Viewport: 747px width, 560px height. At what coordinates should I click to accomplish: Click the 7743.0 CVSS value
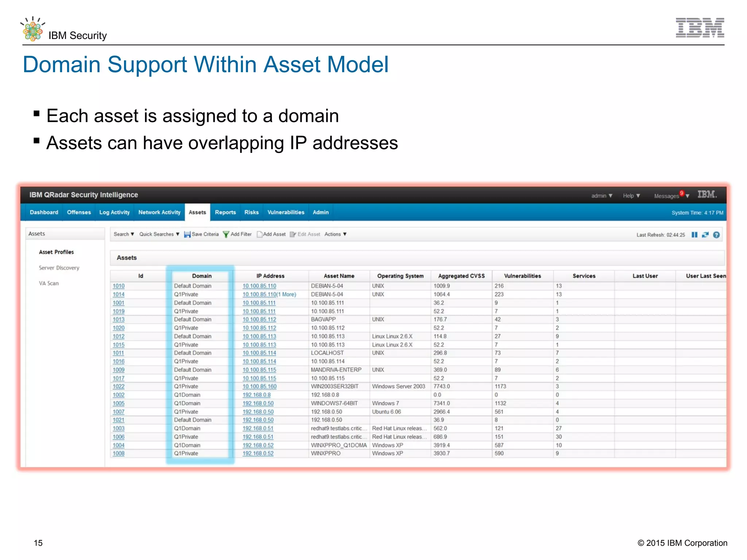click(x=442, y=386)
